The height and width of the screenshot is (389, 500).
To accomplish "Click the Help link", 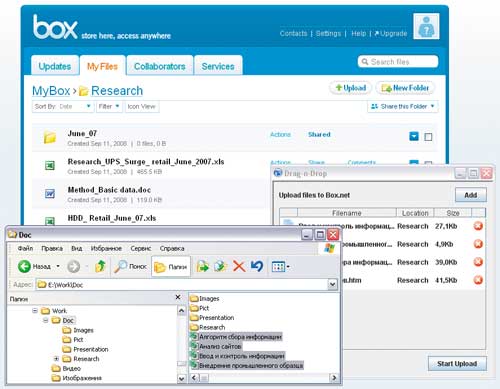I will (x=359, y=33).
